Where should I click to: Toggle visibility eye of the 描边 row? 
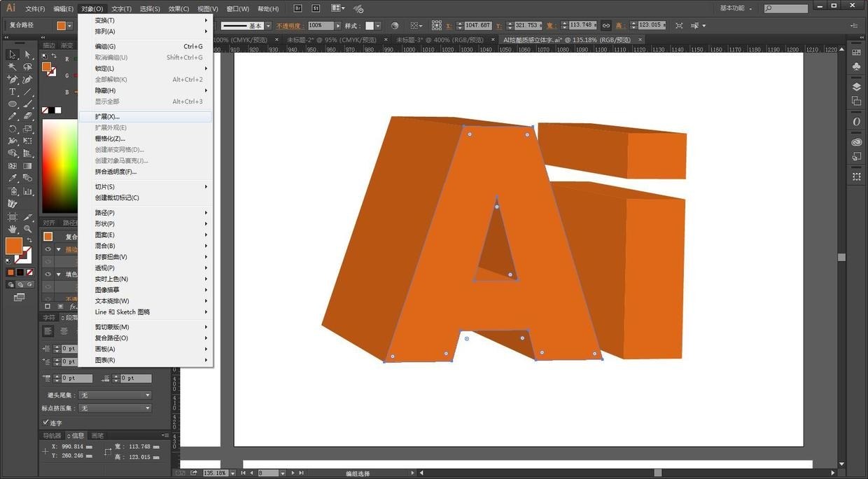click(x=48, y=249)
